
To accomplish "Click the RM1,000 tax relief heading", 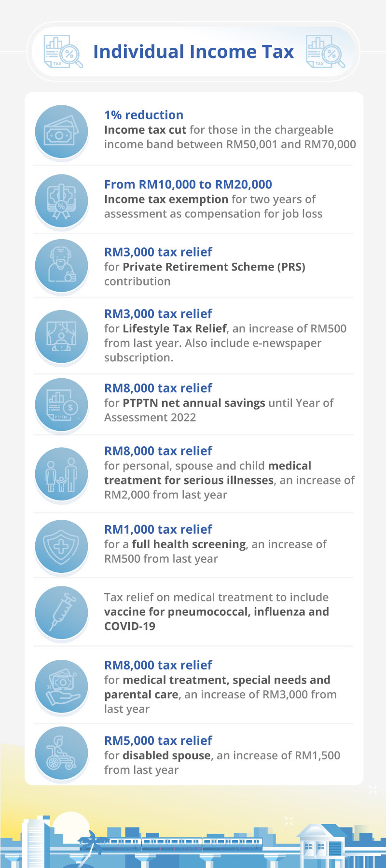I will (158, 529).
